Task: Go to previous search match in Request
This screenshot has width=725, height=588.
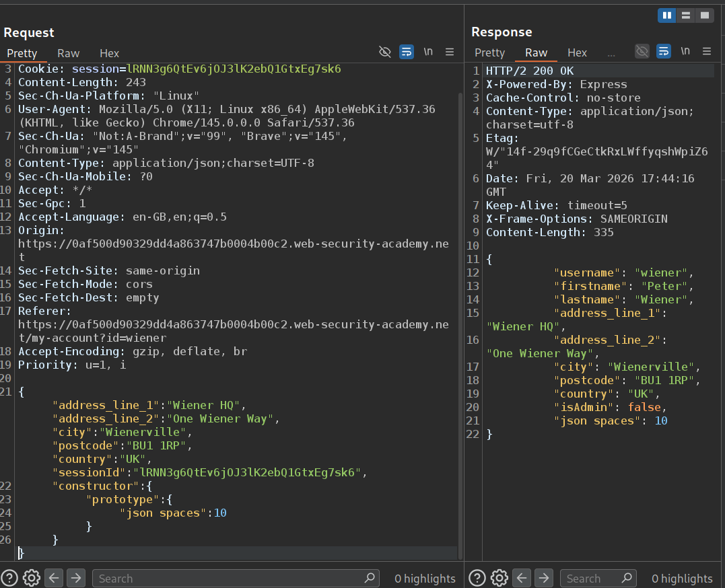Action: [x=54, y=578]
